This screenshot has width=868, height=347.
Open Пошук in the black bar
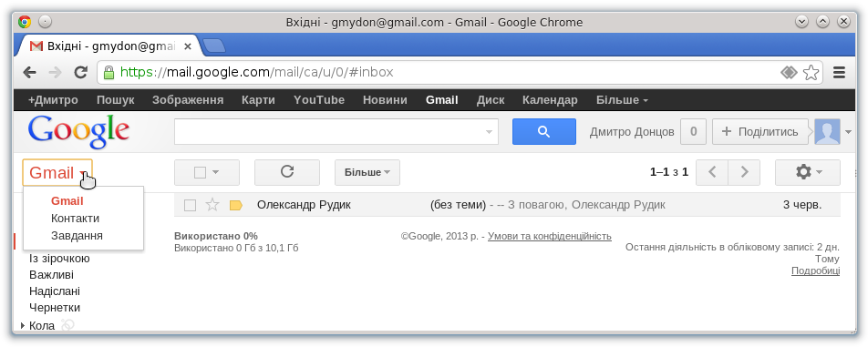coord(115,100)
